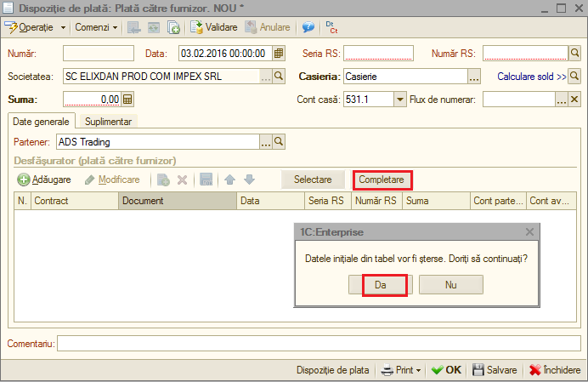588x382 pixels.
Task: Confirm the dialog with Da
Action: (x=381, y=285)
